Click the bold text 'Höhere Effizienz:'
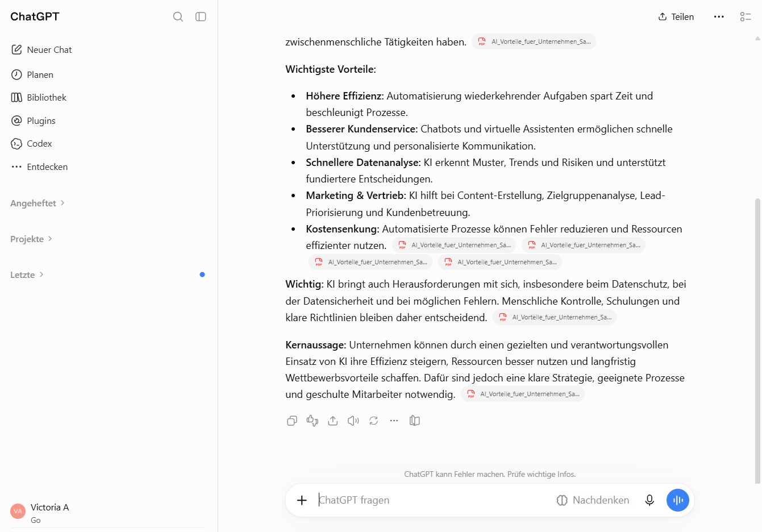Viewport: 762px width, 532px height. point(345,96)
